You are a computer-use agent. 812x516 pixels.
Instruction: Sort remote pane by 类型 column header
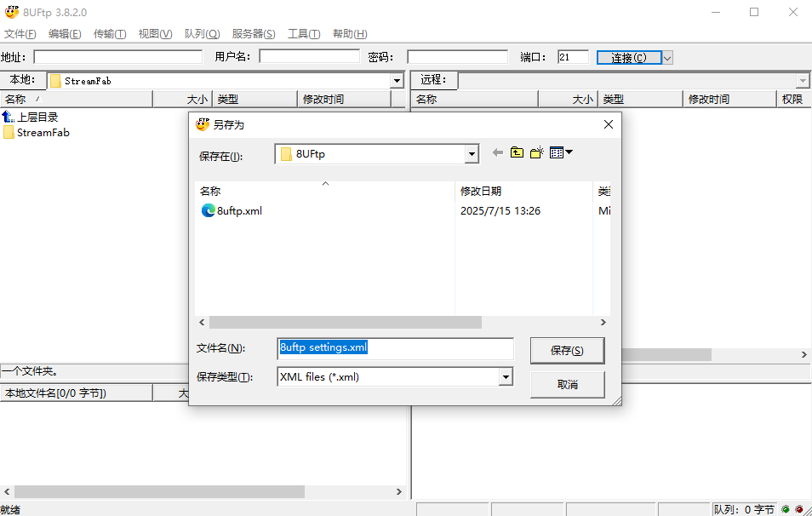[641, 99]
